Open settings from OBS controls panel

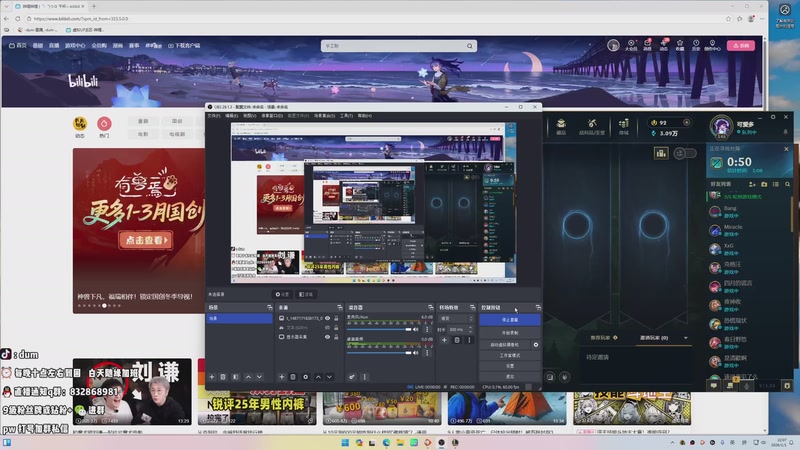pos(509,366)
